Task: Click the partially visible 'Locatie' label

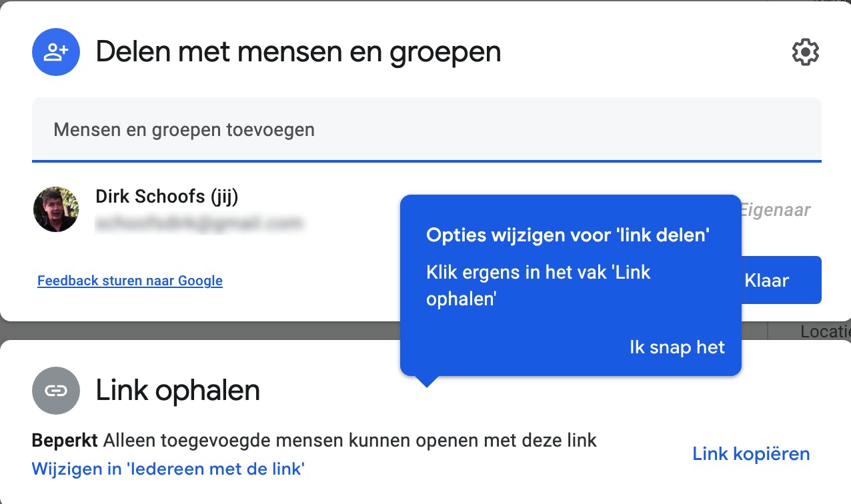Action: pos(825,331)
